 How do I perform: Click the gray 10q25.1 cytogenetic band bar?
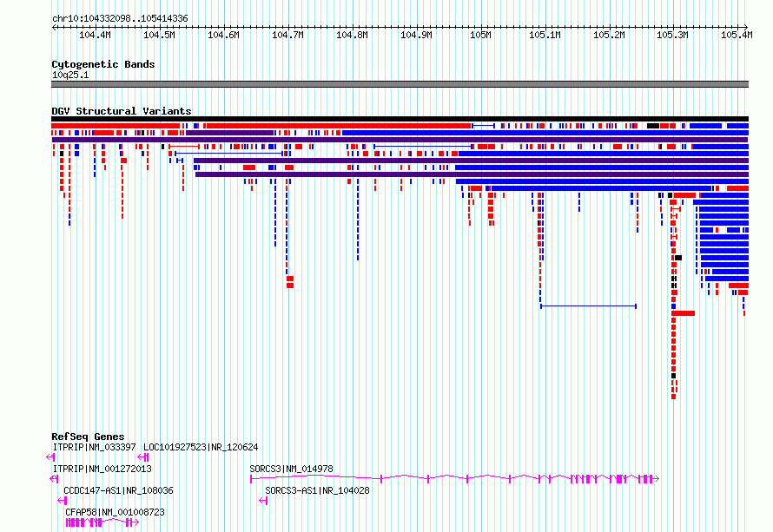point(400,84)
